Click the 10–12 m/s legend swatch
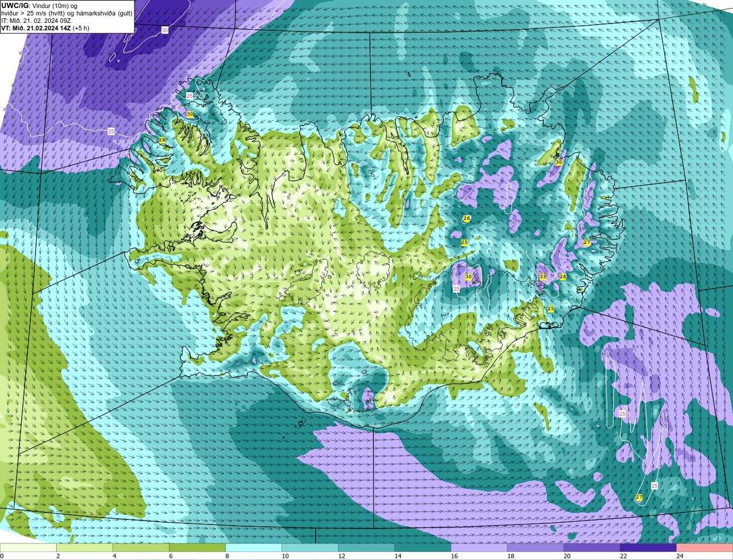 pos(310,548)
